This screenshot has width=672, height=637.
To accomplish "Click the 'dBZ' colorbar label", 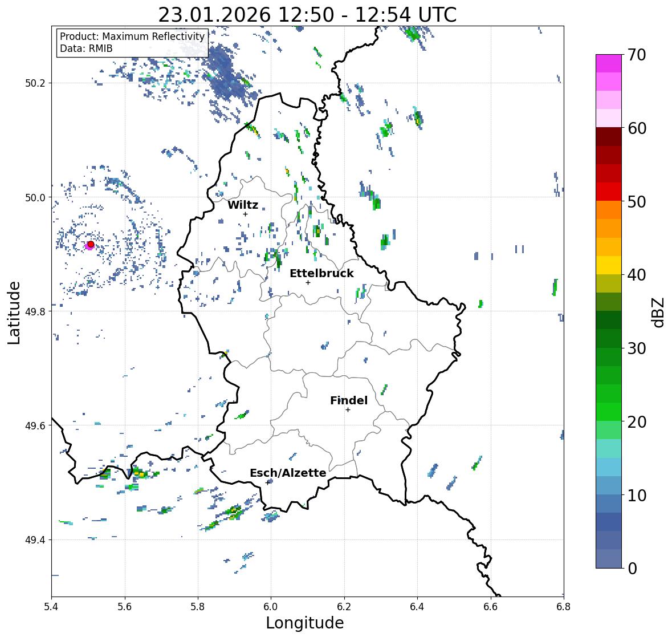I will click(659, 312).
